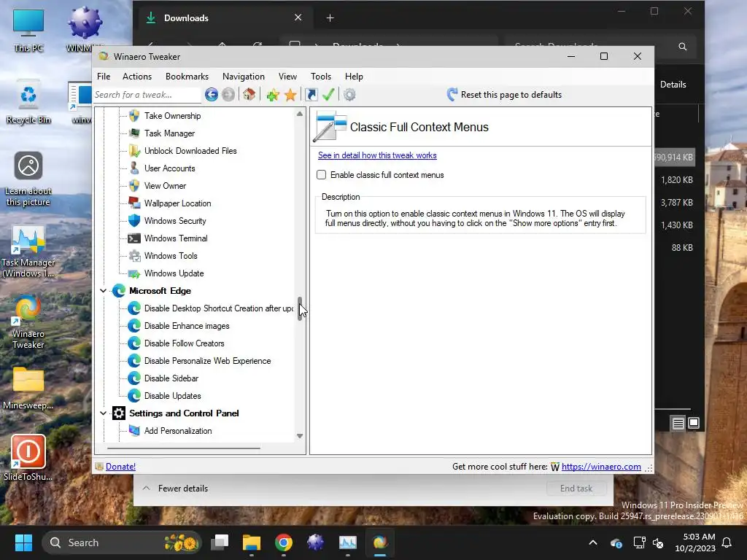Click the tree horizontal scrollbar
The height and width of the screenshot is (560, 747).
pyautogui.click(x=184, y=448)
